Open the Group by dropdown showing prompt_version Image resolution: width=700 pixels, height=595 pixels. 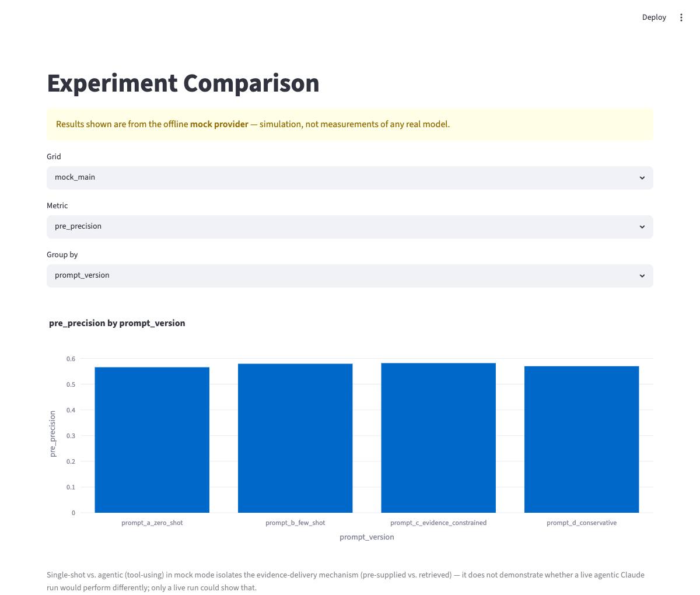point(350,275)
